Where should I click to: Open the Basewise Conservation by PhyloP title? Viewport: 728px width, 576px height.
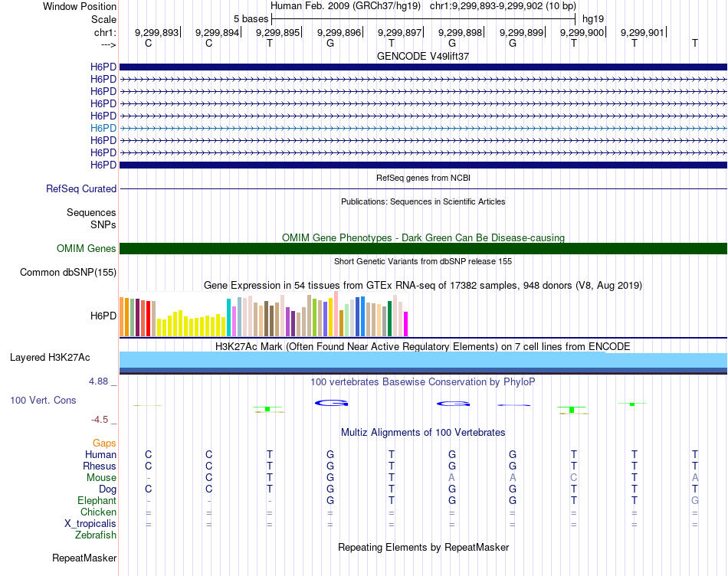pyautogui.click(x=423, y=382)
